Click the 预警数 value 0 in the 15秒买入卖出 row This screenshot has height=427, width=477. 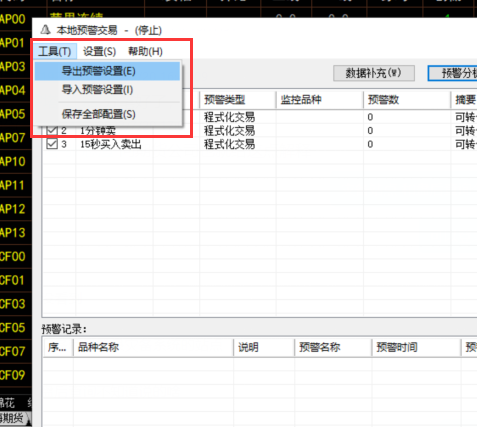point(370,144)
